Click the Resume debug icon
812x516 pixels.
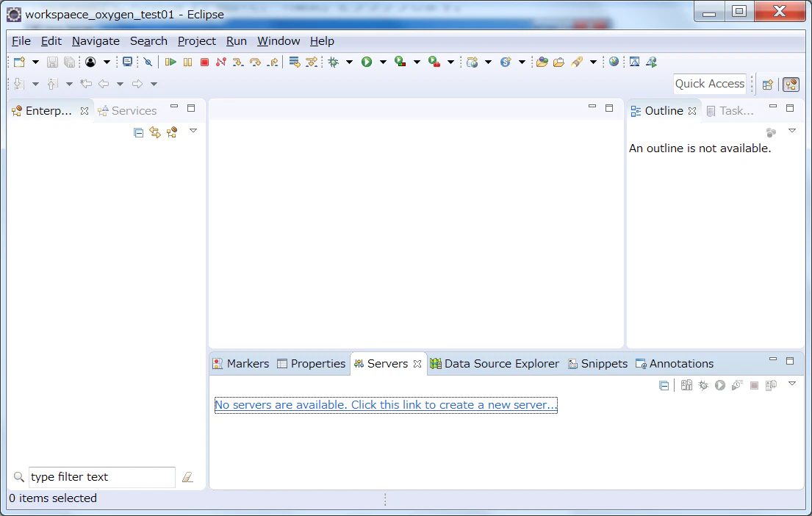click(x=170, y=62)
